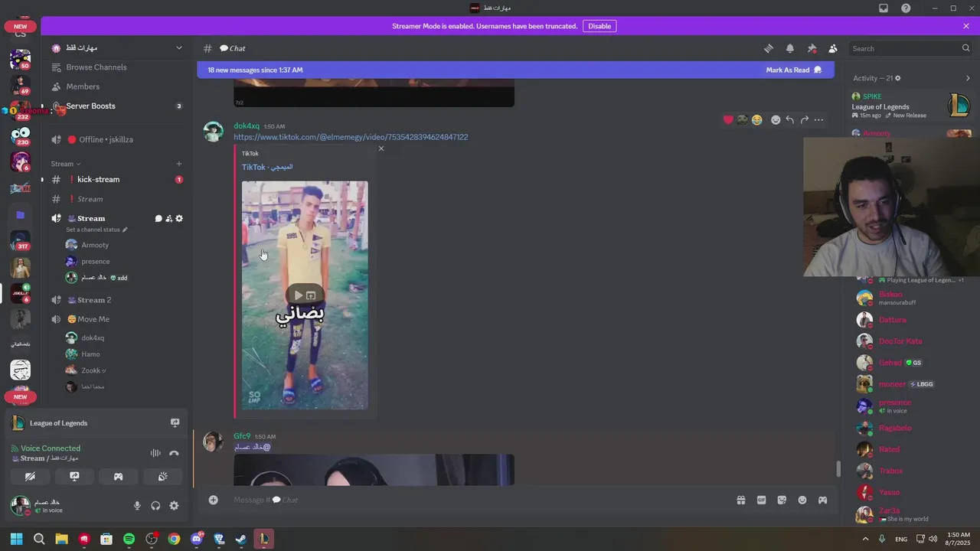Open SPIKE's League of Legends activity card
The image size is (980, 551).
coord(911,106)
